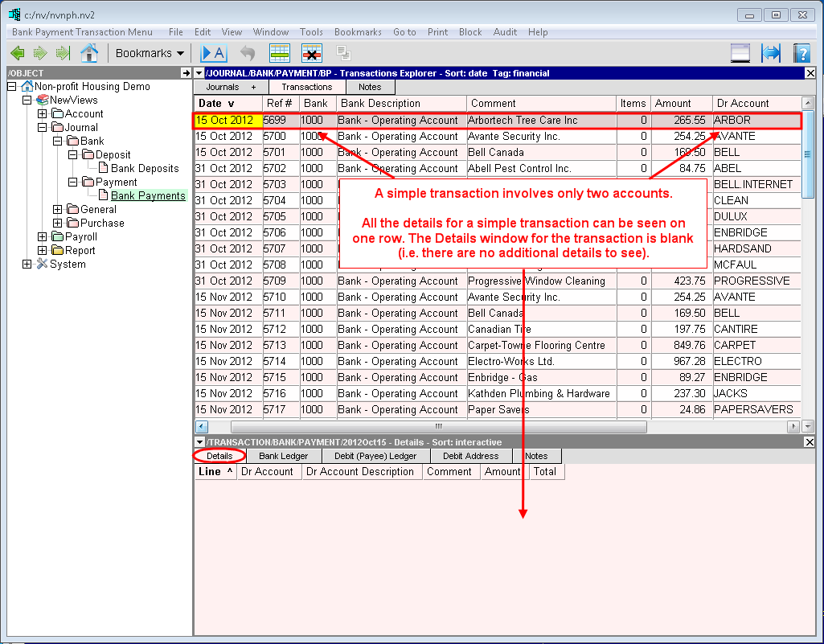This screenshot has height=644, width=824.
Task: Click the delete row icon with red X
Action: point(312,54)
